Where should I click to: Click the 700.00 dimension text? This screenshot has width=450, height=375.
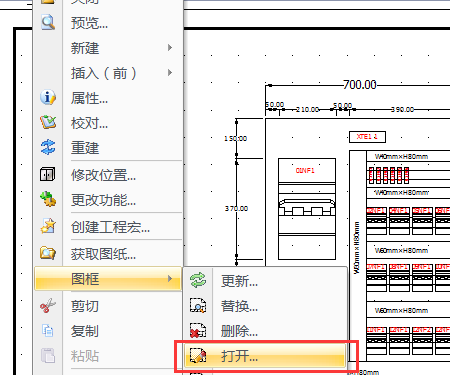pyautogui.click(x=360, y=85)
